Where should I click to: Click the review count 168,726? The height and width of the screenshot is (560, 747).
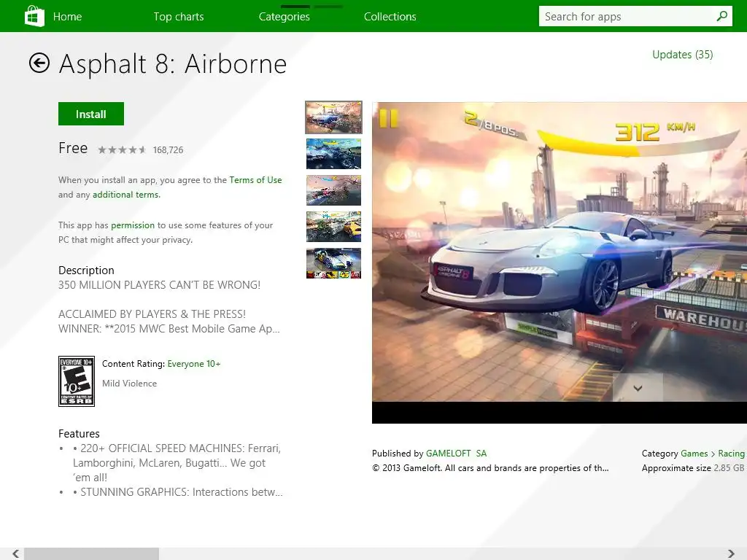[169, 150]
